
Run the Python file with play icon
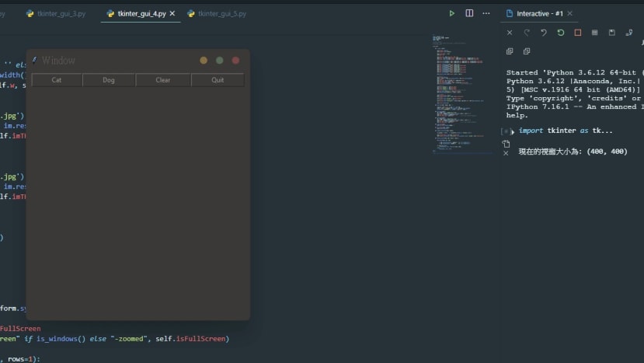tap(452, 13)
